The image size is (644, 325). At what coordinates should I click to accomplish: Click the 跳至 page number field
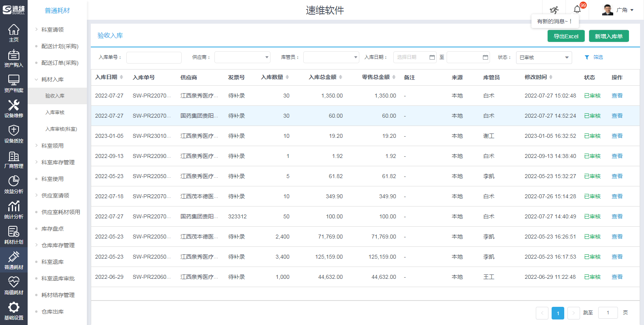pyautogui.click(x=608, y=313)
